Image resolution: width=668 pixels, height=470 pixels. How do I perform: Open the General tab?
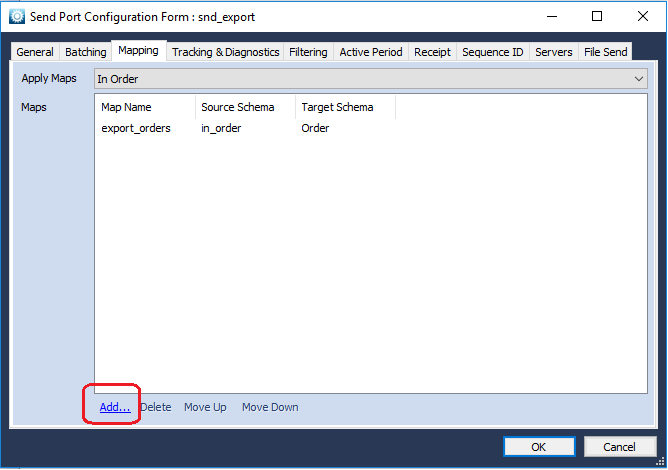point(35,52)
